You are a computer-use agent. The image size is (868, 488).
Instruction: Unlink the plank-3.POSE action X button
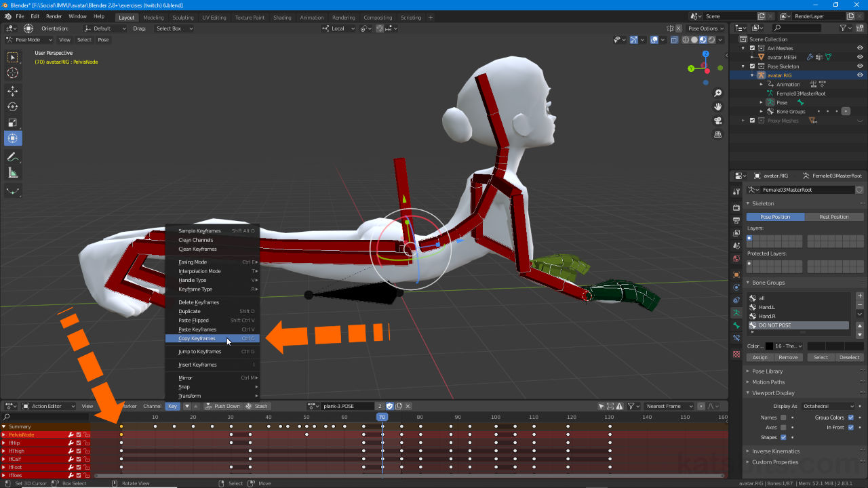click(409, 406)
